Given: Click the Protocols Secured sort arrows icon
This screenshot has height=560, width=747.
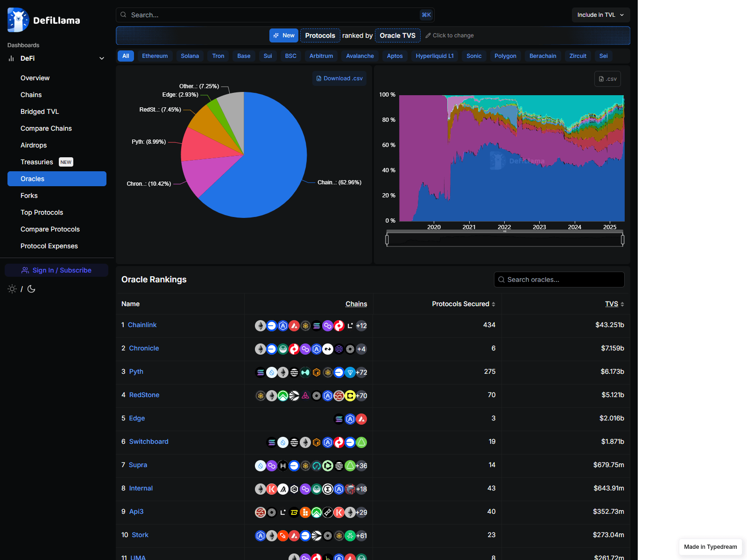Looking at the screenshot, I should tap(493, 304).
